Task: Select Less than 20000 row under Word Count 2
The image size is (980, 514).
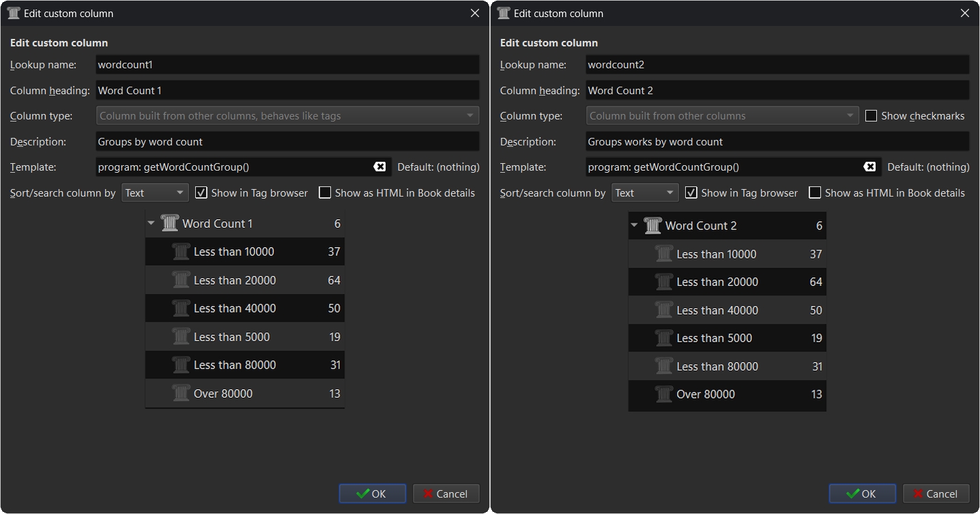Action: pos(727,282)
